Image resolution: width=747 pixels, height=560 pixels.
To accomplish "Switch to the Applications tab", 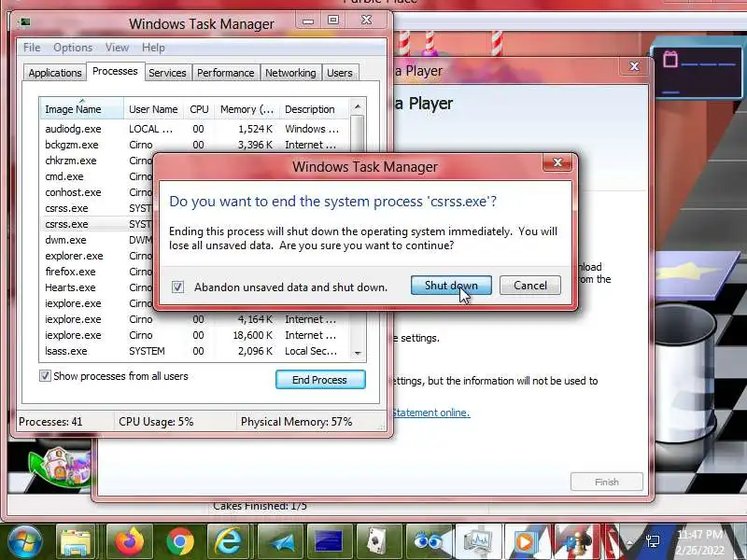I will (55, 73).
